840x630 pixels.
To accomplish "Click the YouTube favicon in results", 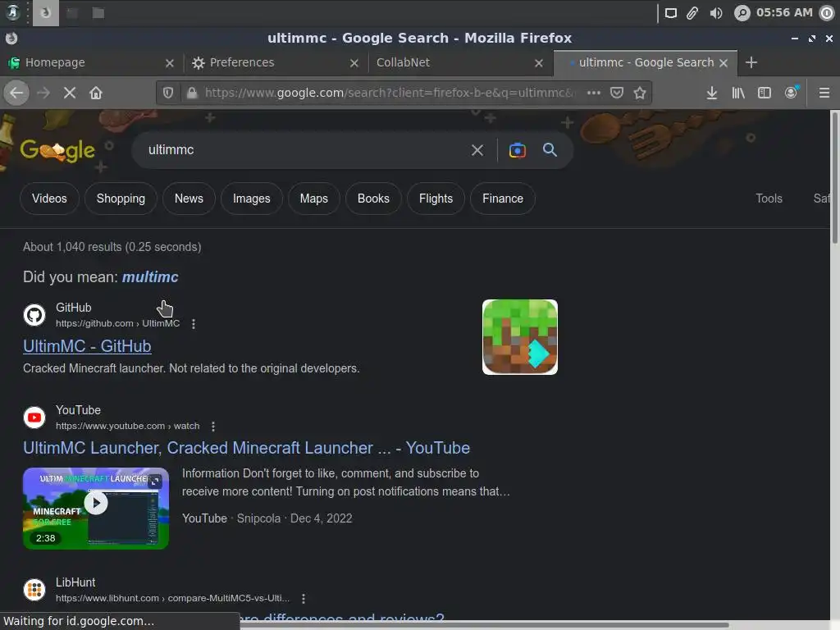I will click(x=34, y=418).
